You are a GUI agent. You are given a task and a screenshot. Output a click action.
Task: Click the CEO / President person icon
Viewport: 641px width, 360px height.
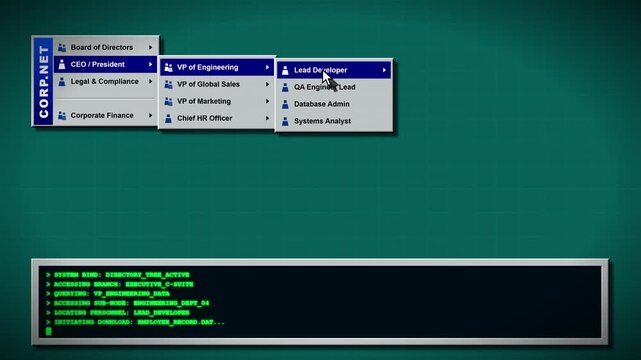pyautogui.click(x=62, y=65)
